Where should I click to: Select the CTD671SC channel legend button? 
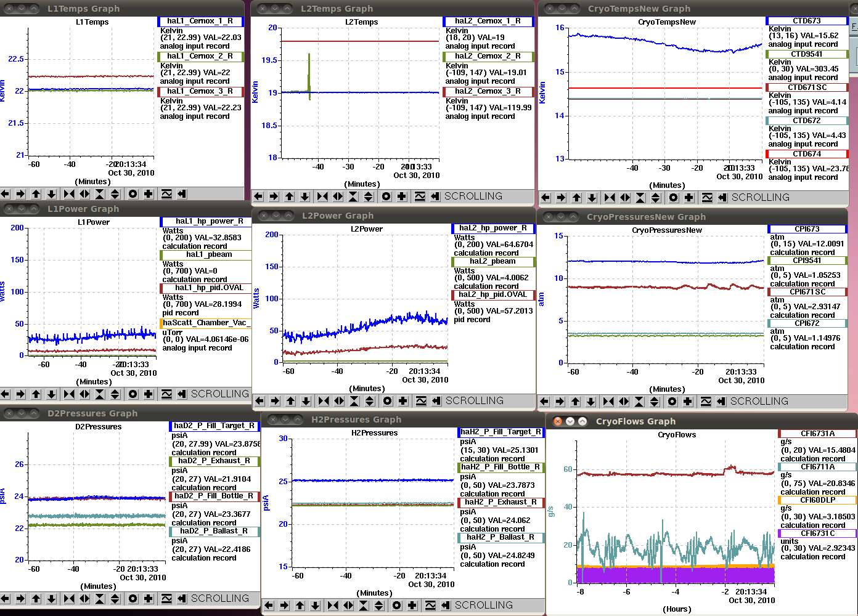807,88
